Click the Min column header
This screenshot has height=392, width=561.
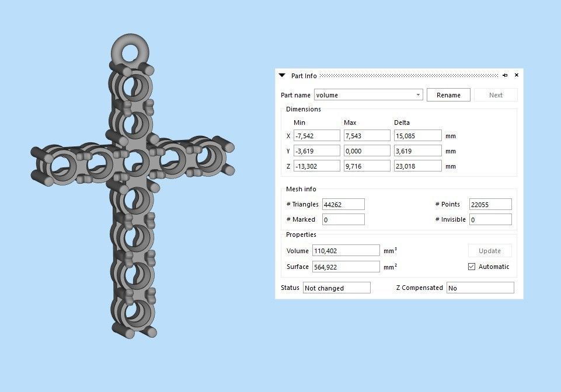click(x=299, y=123)
